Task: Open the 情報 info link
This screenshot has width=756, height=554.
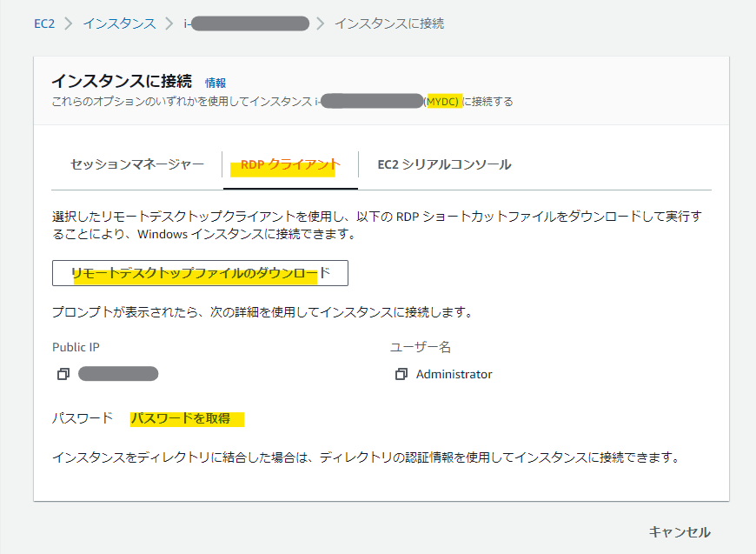Action: coord(216,83)
